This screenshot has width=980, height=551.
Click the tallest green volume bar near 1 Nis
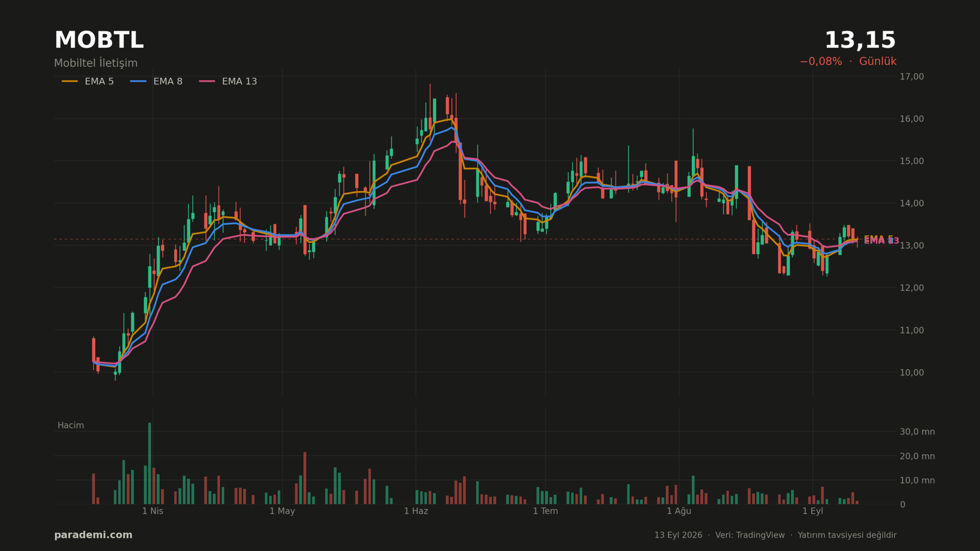coord(149,463)
